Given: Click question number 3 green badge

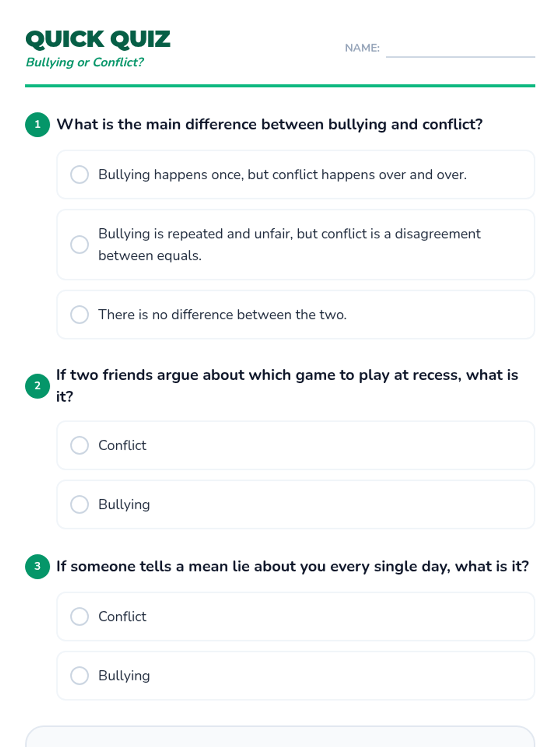Looking at the screenshot, I should click(x=37, y=566).
